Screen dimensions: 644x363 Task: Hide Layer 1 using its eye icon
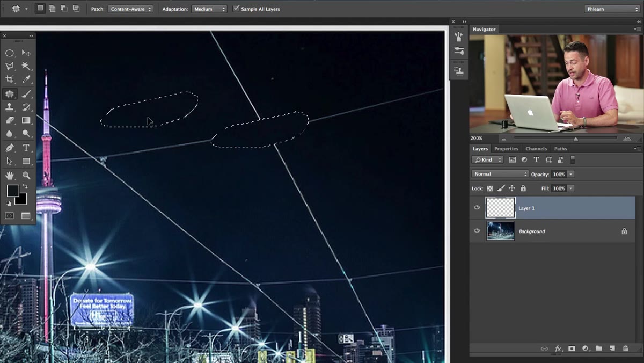[477, 208]
